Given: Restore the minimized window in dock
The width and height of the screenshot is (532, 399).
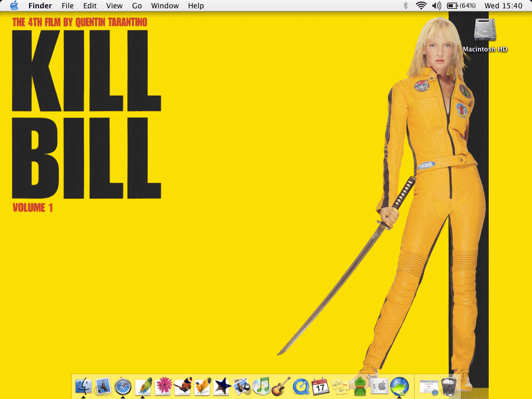Looking at the screenshot, I should pos(429,387).
